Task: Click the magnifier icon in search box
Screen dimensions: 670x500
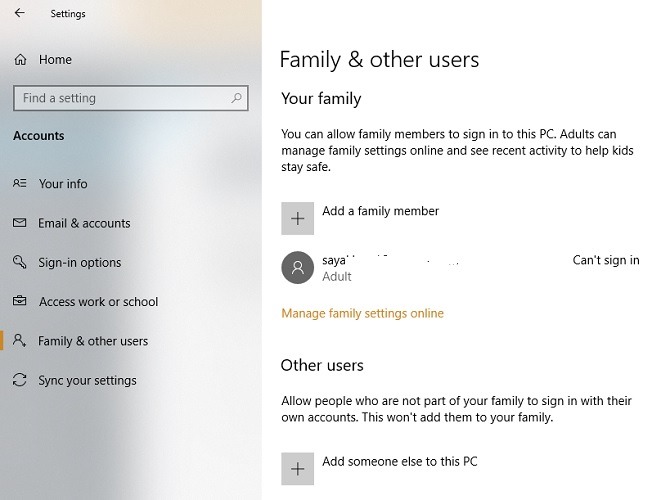Action: coord(237,98)
